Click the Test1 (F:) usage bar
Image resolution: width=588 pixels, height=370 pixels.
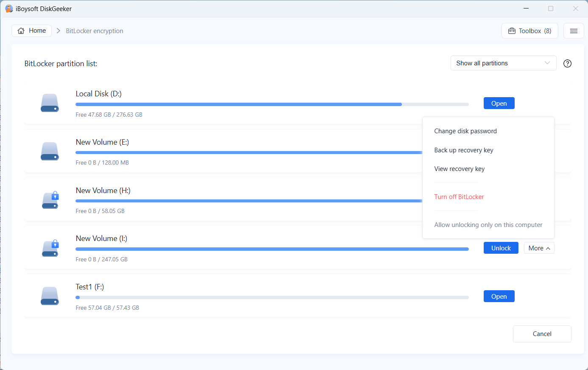click(272, 297)
